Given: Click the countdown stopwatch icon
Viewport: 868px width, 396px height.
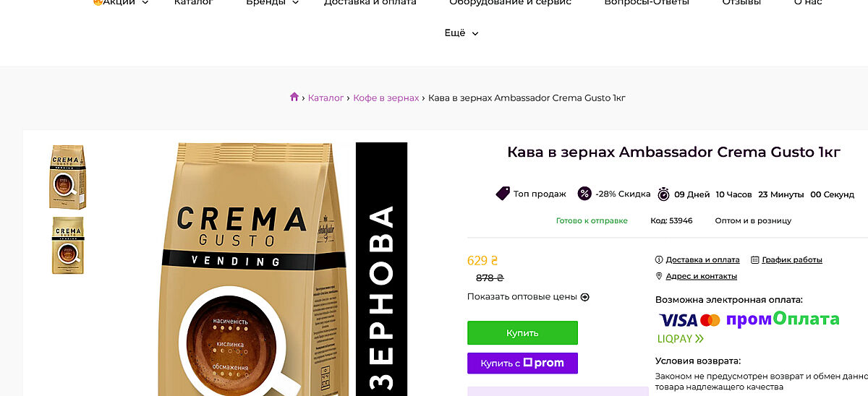Looking at the screenshot, I should (663, 194).
